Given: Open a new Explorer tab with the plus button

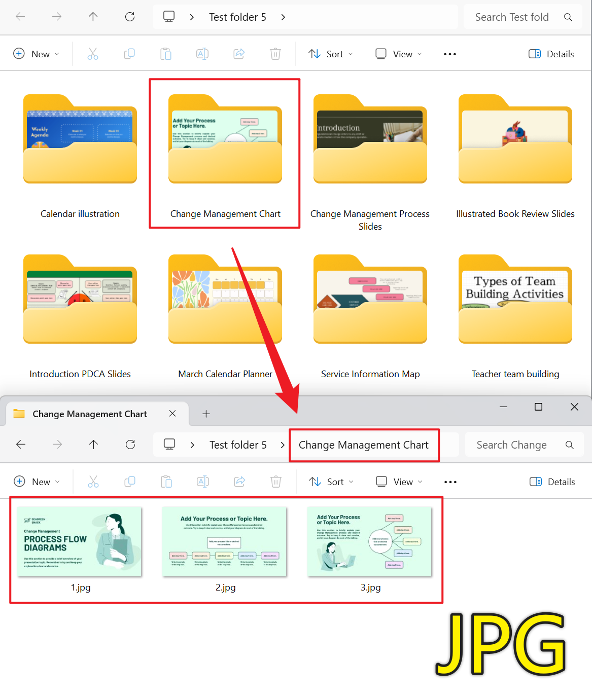Looking at the screenshot, I should (206, 414).
